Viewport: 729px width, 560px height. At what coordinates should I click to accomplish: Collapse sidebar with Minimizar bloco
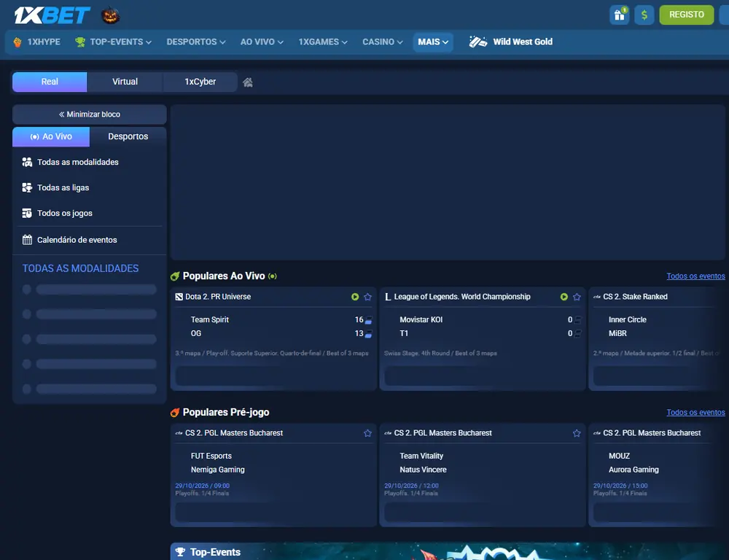tap(89, 114)
